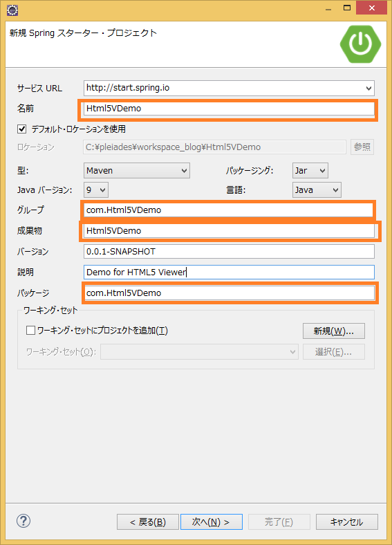
Task: Click the version field 0.0.1-SNAPSHOT
Action: pos(229,251)
